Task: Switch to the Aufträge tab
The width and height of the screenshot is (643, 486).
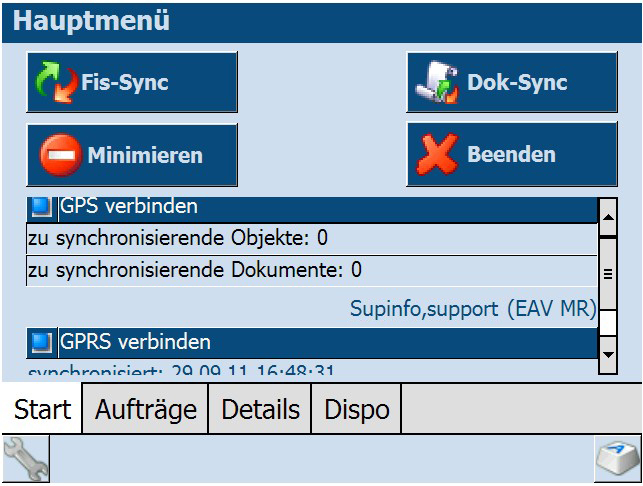Action: pyautogui.click(x=146, y=409)
